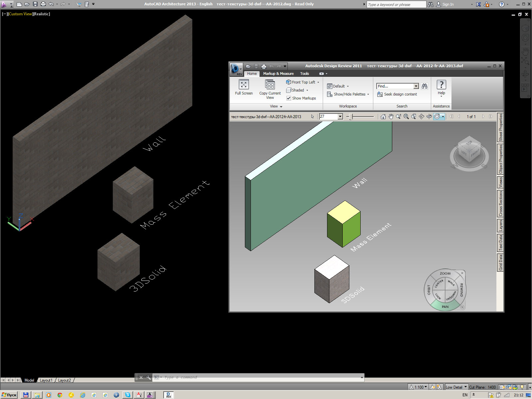Screen dimensions: 532x399
Task: Click the AutoCAD search keyword input field
Action: [396, 4]
